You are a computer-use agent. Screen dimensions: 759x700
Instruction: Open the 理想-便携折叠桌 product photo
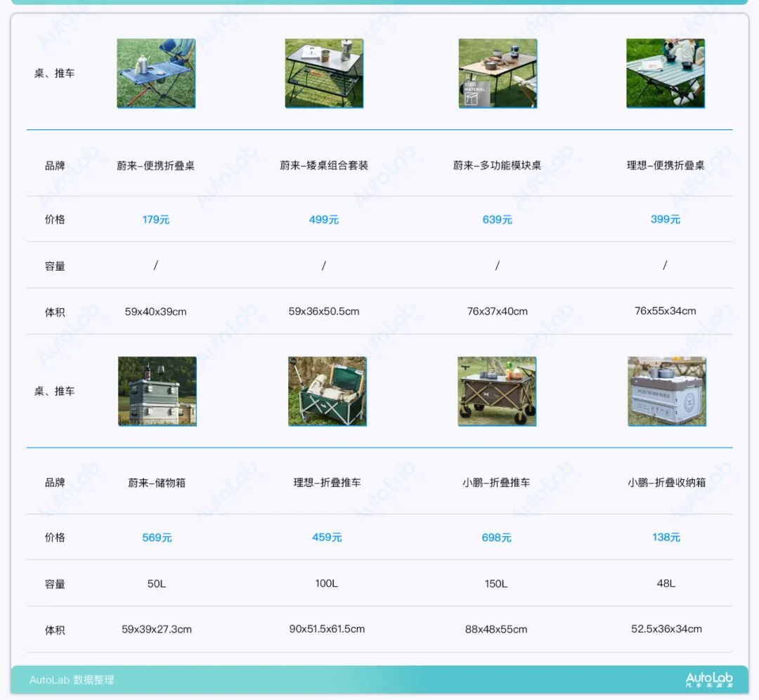click(666, 73)
